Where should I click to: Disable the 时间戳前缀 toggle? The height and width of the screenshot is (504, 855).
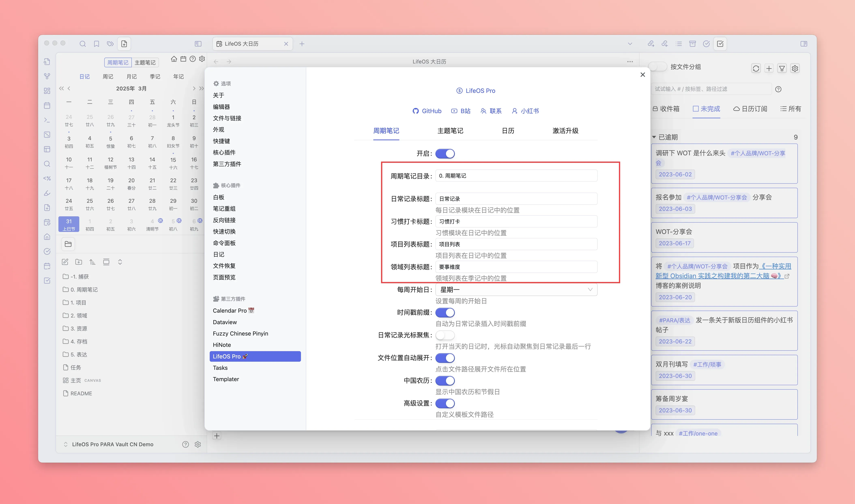pyautogui.click(x=445, y=312)
